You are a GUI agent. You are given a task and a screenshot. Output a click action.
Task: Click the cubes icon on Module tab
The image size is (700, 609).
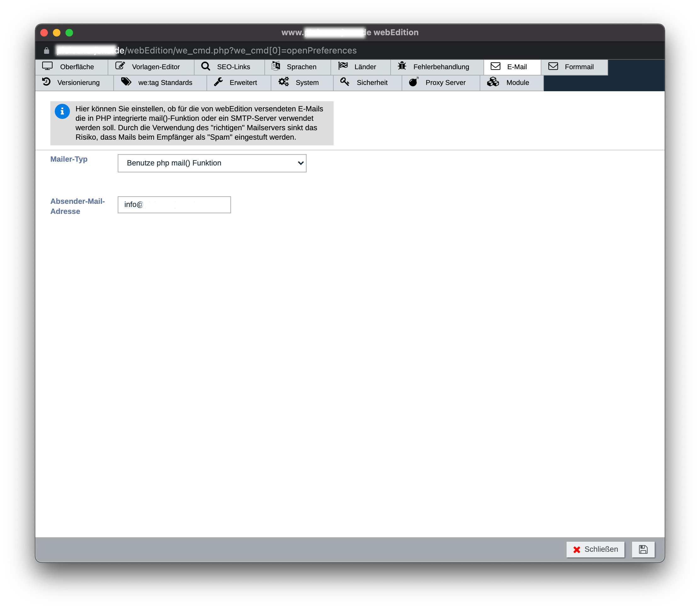coord(493,81)
